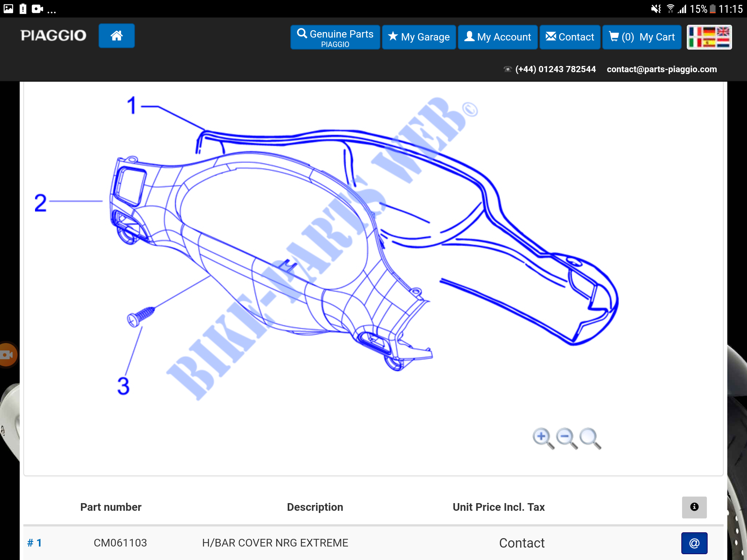This screenshot has width=747, height=560.
Task: Click the Piaggio logo
Action: [53, 36]
